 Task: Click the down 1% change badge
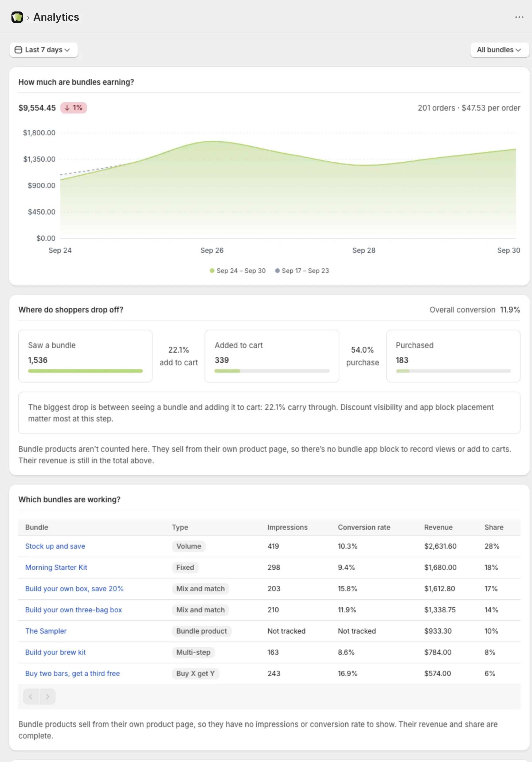[x=73, y=108]
